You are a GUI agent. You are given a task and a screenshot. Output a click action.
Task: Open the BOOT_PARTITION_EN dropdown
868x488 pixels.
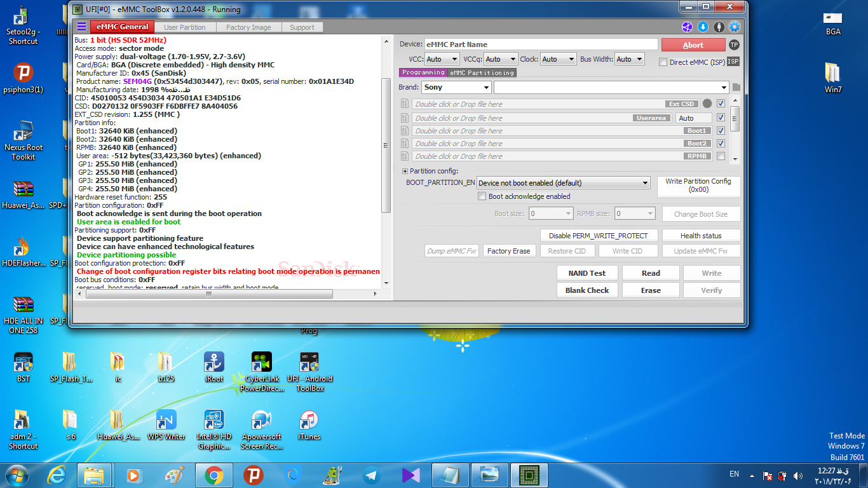(564, 182)
